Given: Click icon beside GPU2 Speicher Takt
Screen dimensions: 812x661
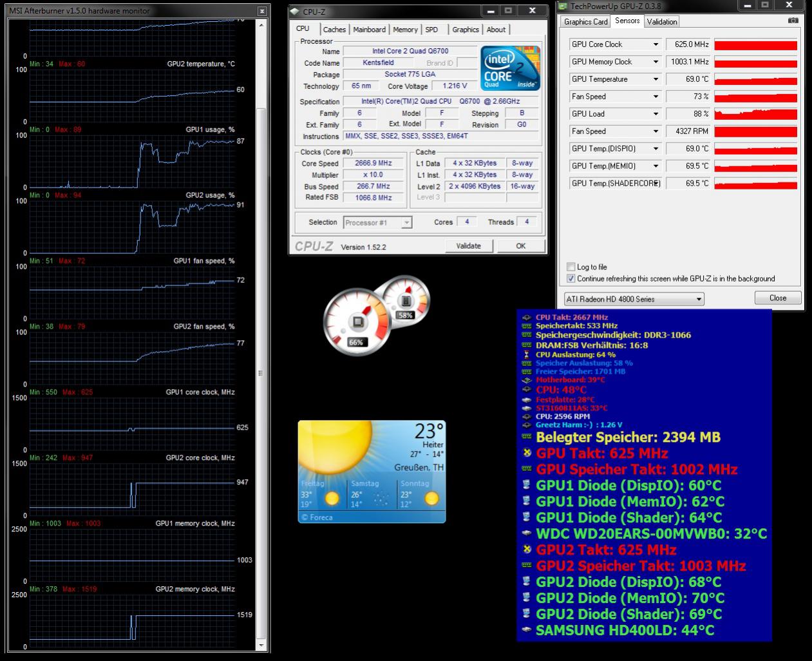Looking at the screenshot, I should pos(527,566).
